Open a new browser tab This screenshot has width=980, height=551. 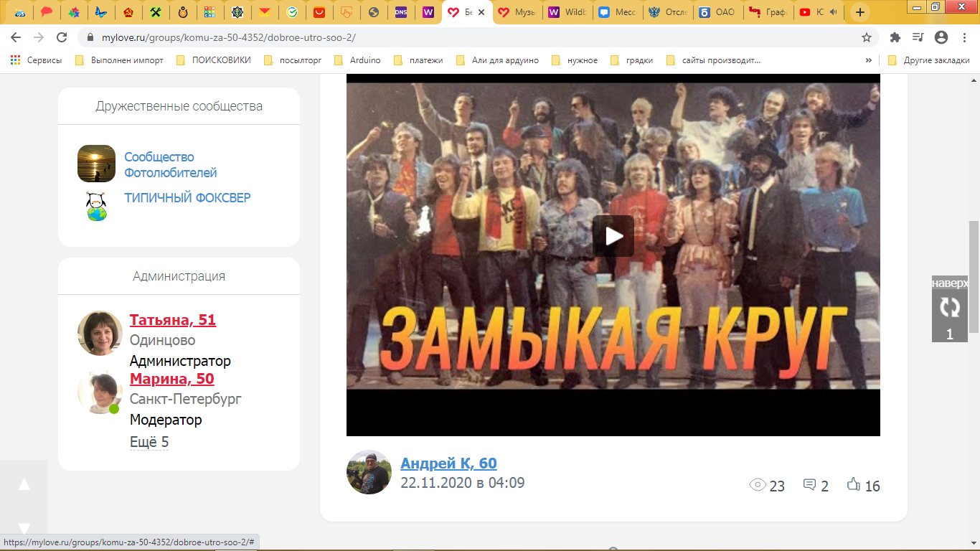click(860, 12)
